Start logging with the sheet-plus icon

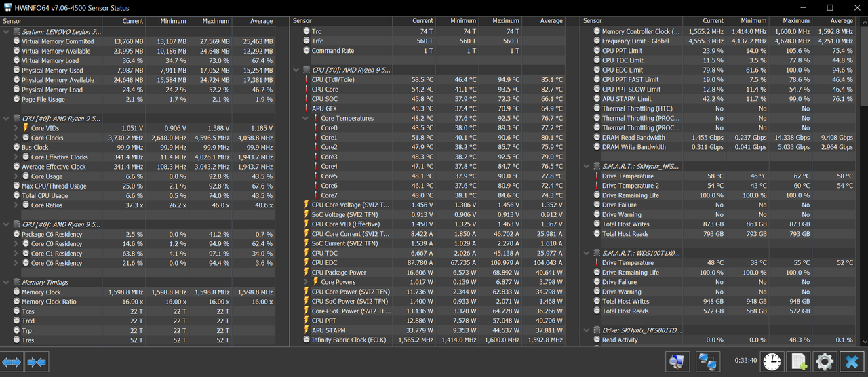tap(799, 361)
